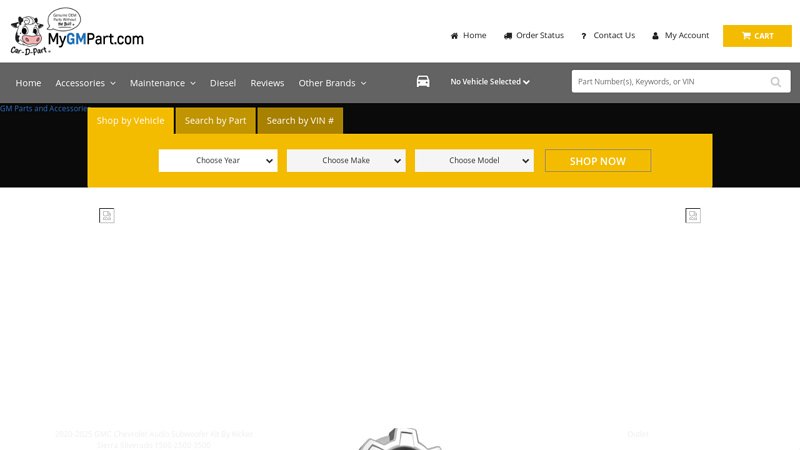Click the user icon beside My Account

(655, 36)
